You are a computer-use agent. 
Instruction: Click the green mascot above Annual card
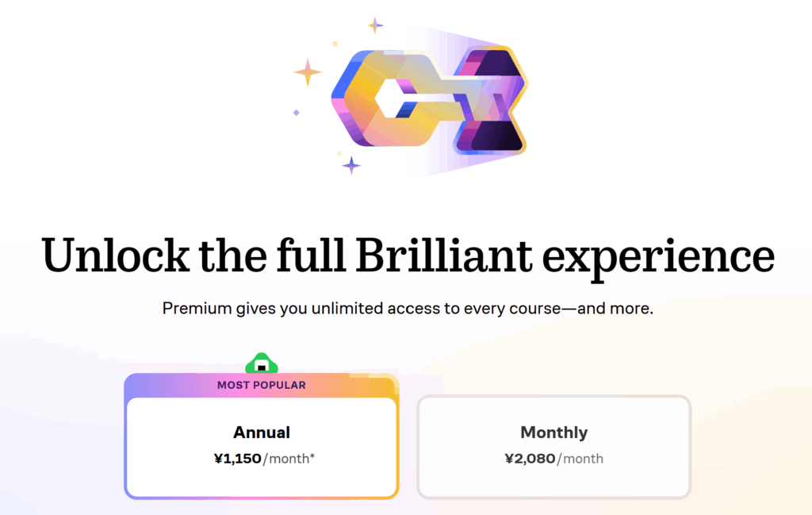coord(262,363)
